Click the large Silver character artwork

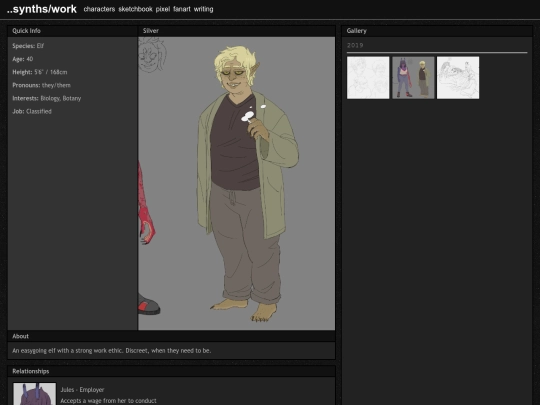[x=236, y=183]
